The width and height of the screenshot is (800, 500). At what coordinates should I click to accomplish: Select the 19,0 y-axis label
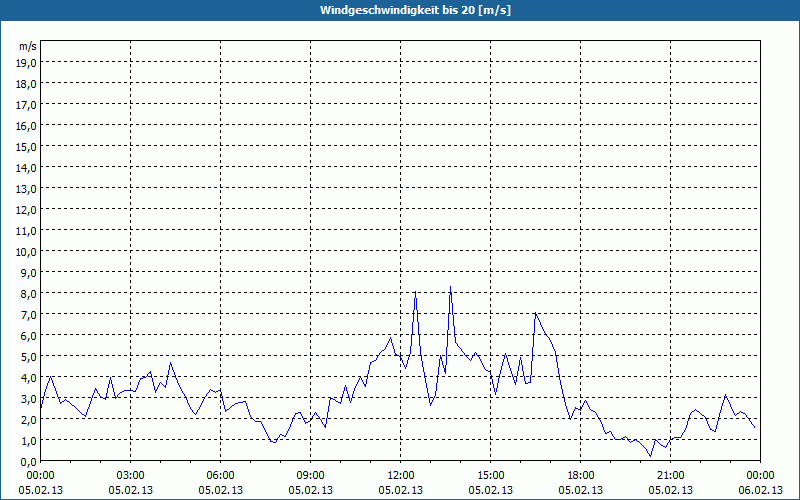tap(26, 63)
